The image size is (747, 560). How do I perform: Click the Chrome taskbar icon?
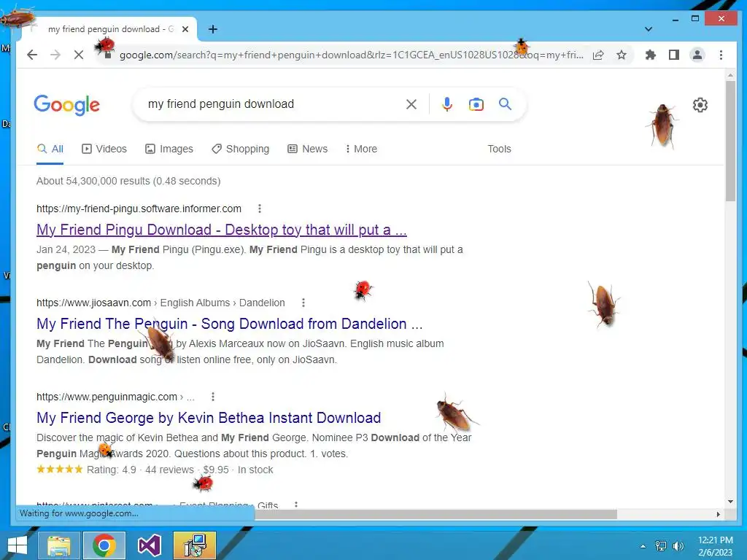coord(104,545)
